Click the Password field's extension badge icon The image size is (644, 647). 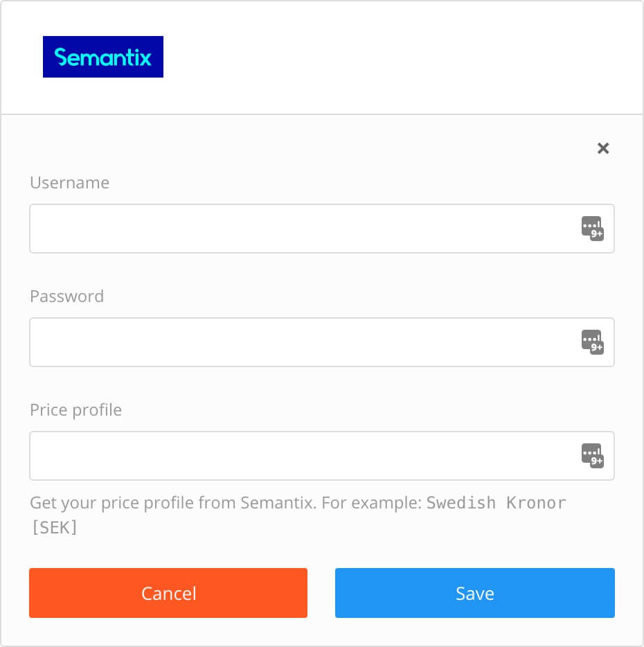coord(592,342)
